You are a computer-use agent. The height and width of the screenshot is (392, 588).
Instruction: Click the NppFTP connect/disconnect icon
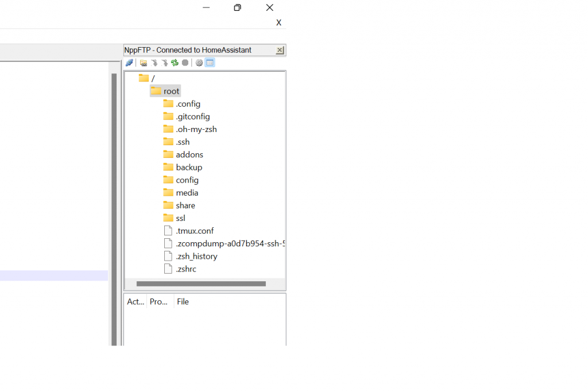(x=129, y=63)
